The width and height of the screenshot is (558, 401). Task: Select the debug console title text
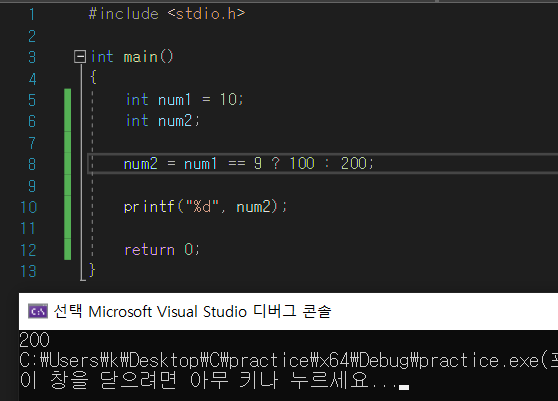point(192,312)
